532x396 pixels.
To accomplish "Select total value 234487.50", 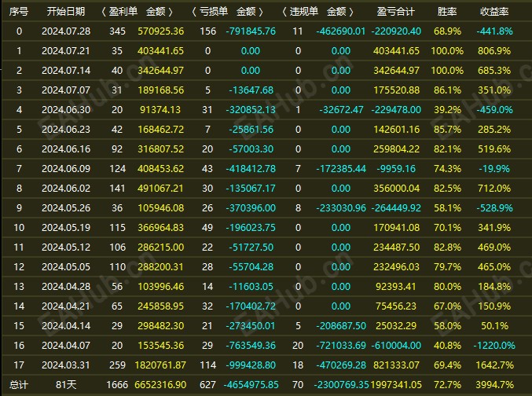I will pyautogui.click(x=396, y=247).
